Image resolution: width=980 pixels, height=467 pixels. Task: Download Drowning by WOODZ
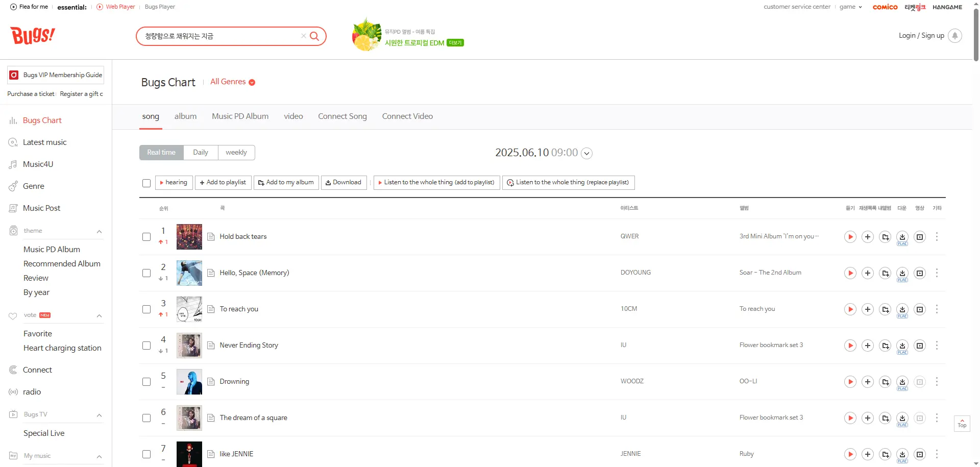pos(902,382)
